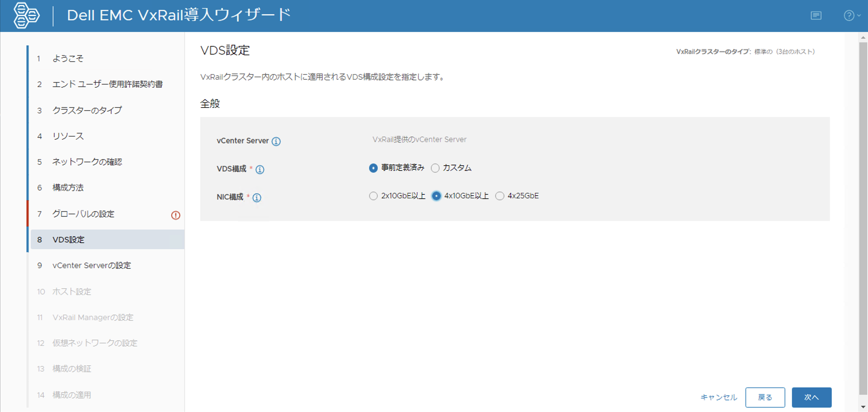Click the キャンセル link
868x412 pixels.
pos(718,397)
